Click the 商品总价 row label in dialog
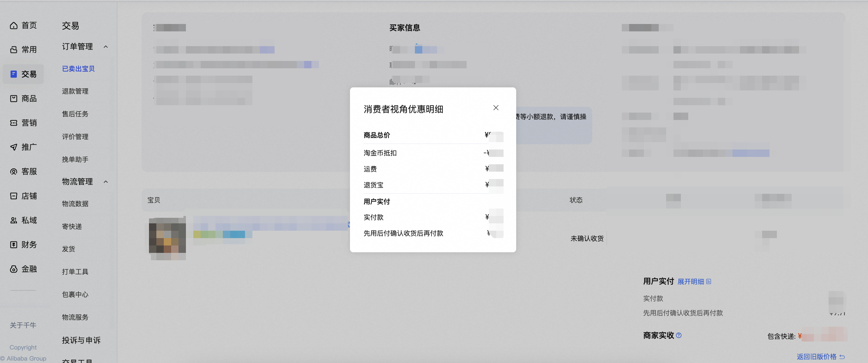 (x=377, y=135)
